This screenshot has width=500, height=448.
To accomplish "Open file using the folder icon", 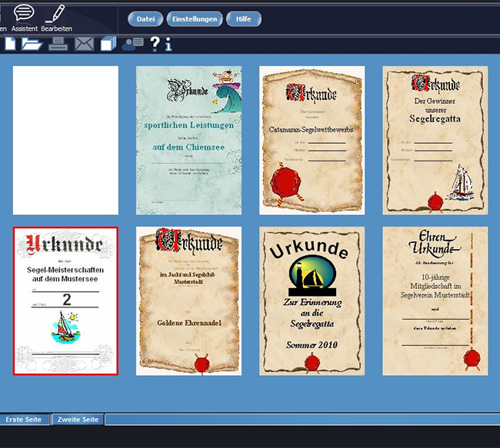I will pos(32,44).
